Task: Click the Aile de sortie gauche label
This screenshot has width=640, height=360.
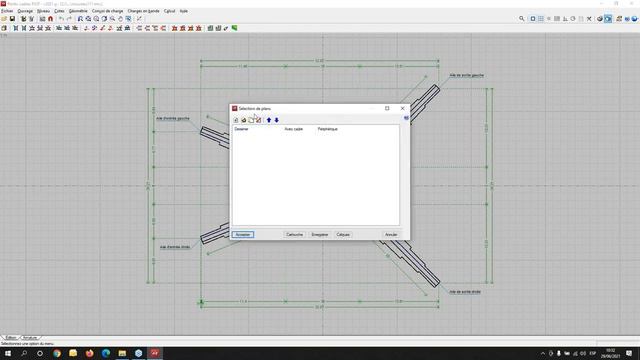Action: click(467, 75)
